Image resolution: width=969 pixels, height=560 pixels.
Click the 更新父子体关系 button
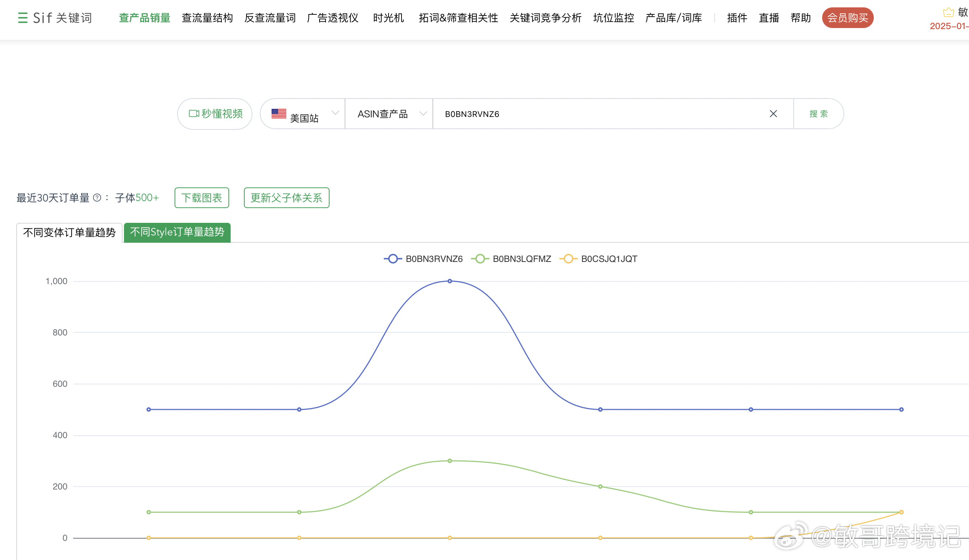pyautogui.click(x=286, y=198)
